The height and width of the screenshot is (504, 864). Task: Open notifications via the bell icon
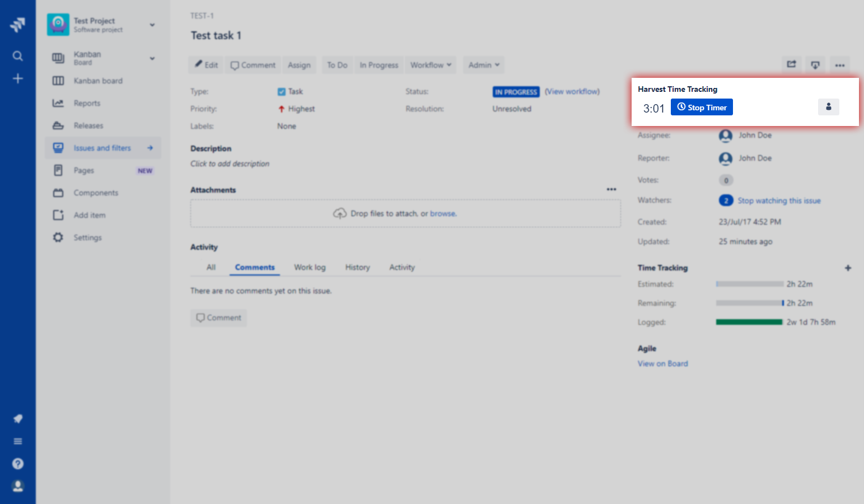coord(17,418)
